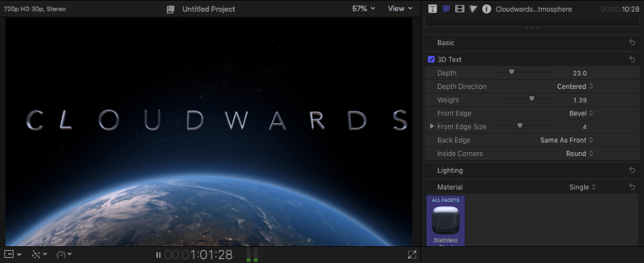
Task: Click the Front Edge label
Action: point(454,113)
